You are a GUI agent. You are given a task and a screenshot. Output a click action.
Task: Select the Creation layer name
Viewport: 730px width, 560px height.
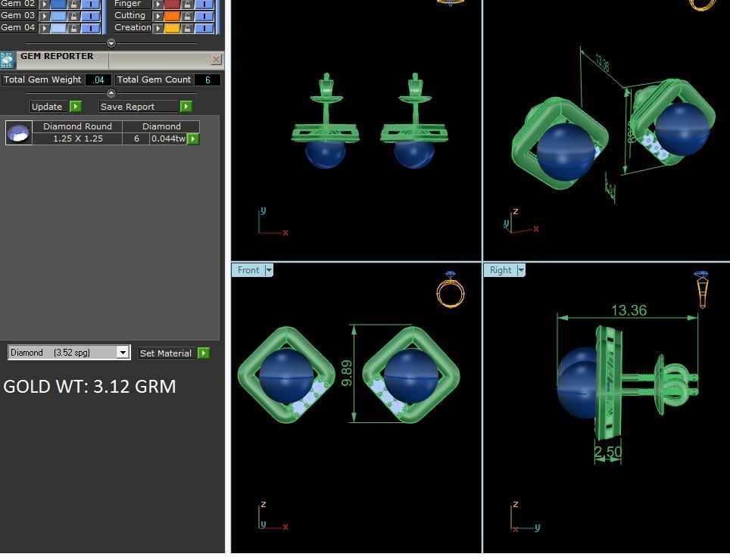coord(133,27)
